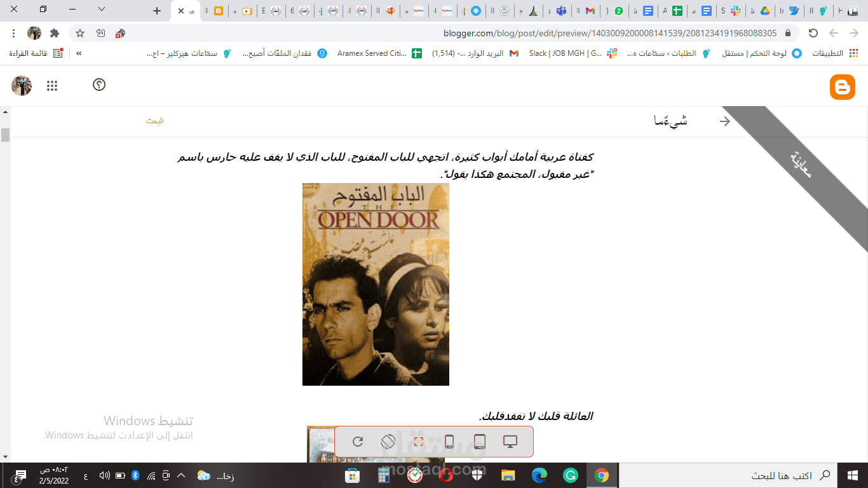Open the Windows Start menu
Image resolution: width=868 pixels, height=488 pixels.
pos(853,475)
